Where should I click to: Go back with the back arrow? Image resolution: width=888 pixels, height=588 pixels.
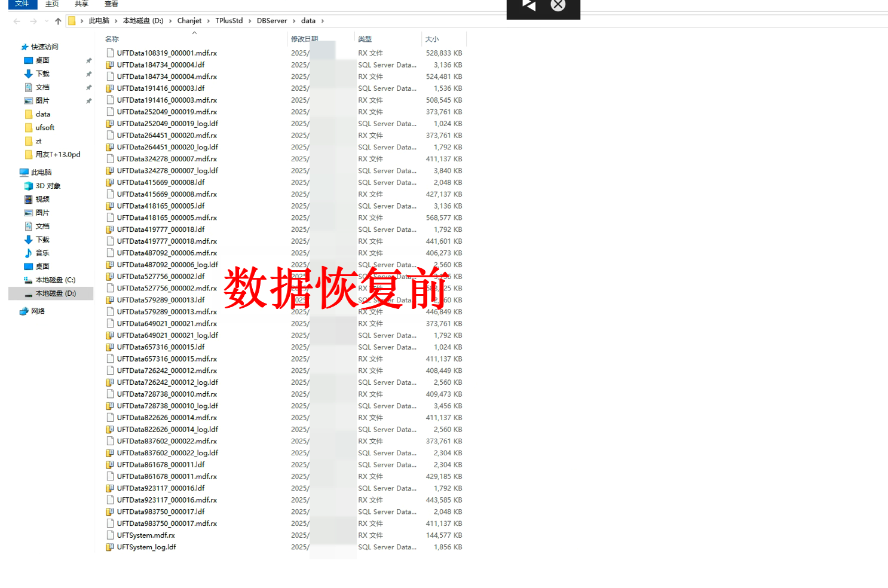(x=17, y=21)
